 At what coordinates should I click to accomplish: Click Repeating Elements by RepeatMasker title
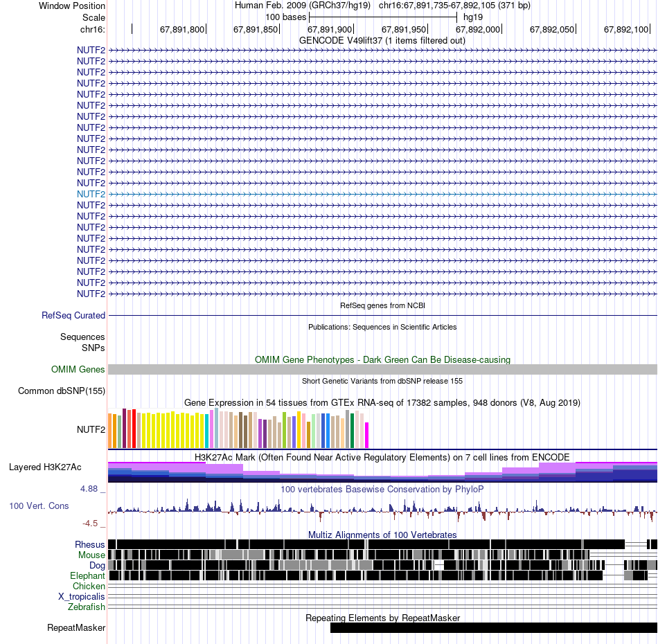[x=382, y=618]
